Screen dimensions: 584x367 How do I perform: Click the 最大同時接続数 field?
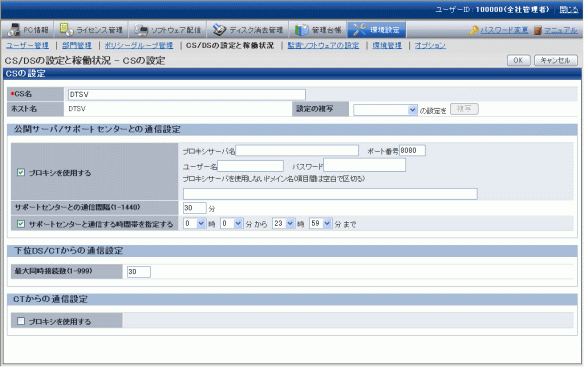coord(139,272)
